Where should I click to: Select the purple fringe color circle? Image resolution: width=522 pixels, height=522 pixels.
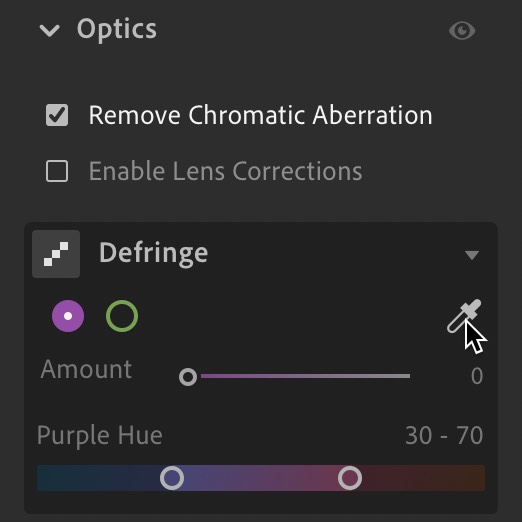tap(68, 316)
